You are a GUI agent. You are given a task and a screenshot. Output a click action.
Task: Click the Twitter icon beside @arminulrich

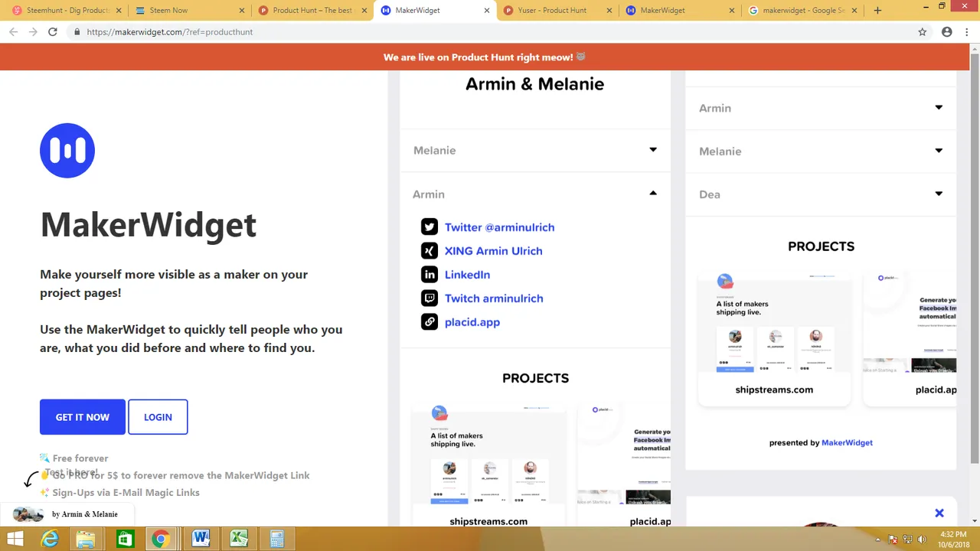(430, 227)
